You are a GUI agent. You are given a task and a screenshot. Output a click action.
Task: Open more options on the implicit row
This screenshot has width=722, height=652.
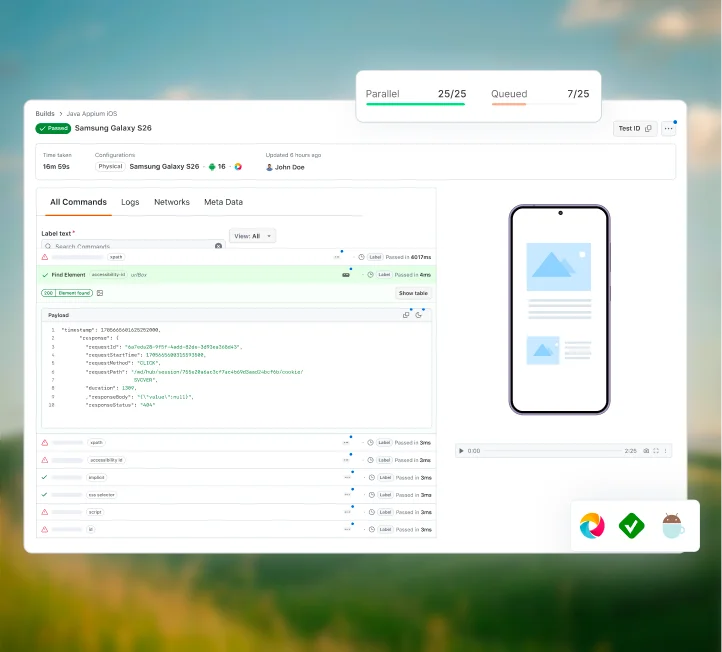point(347,477)
